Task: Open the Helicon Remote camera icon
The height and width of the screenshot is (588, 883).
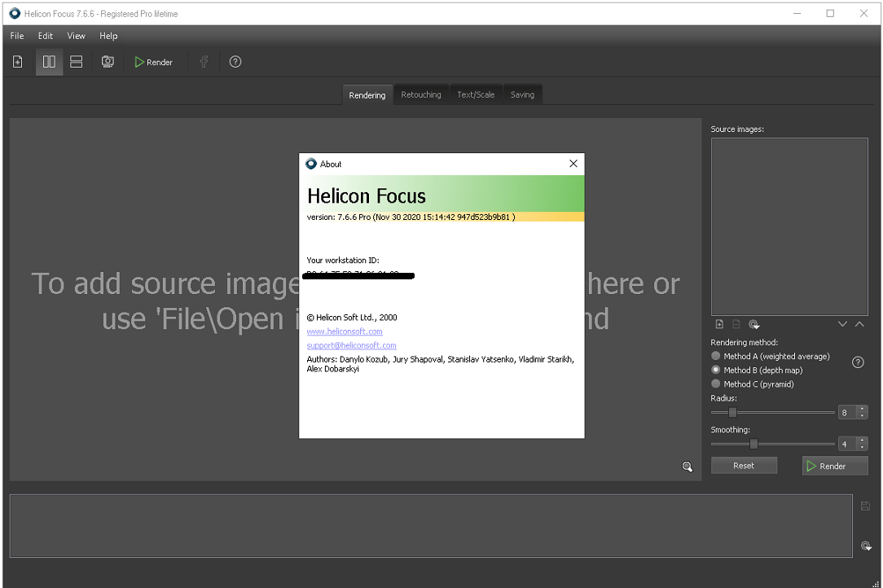Action: [x=108, y=62]
